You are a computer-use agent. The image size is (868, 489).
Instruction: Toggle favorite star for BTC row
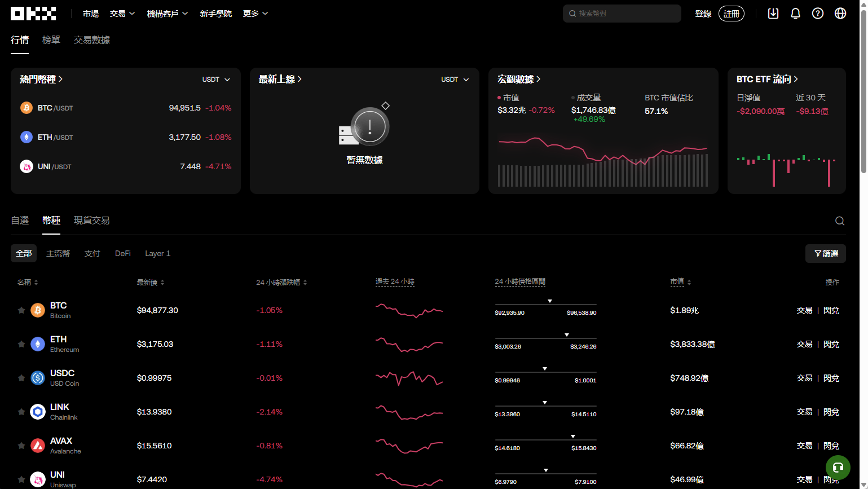coord(21,310)
